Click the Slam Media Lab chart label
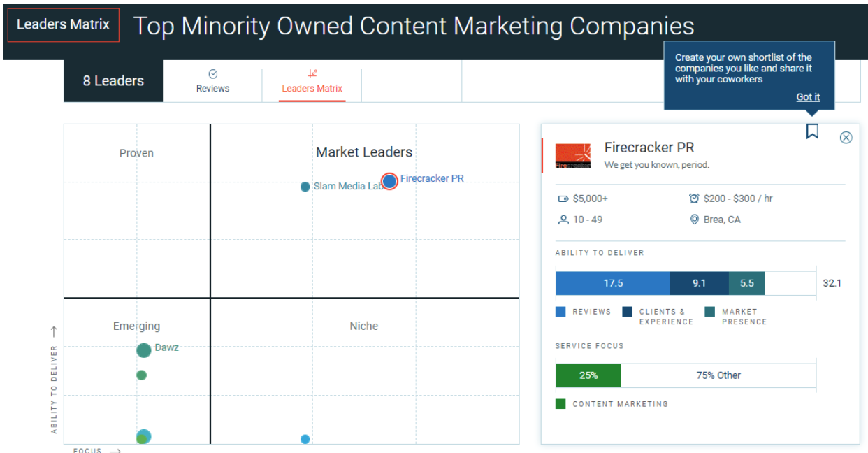The height and width of the screenshot is (453, 868). pyautogui.click(x=348, y=187)
